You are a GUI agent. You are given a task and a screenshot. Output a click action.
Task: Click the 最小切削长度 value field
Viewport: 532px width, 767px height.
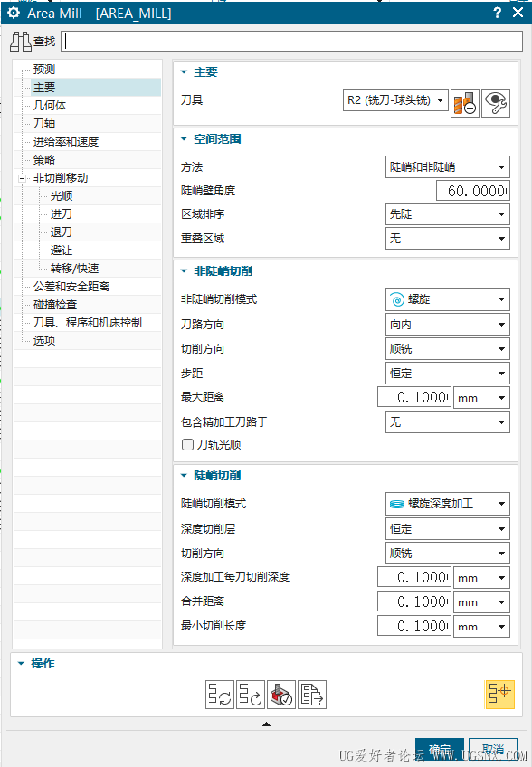click(414, 627)
